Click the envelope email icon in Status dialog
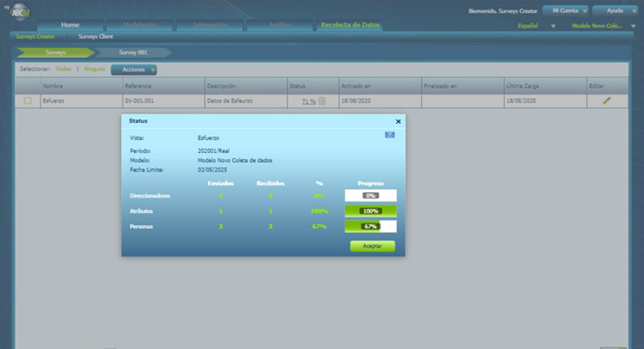This screenshot has width=644, height=349. point(390,135)
